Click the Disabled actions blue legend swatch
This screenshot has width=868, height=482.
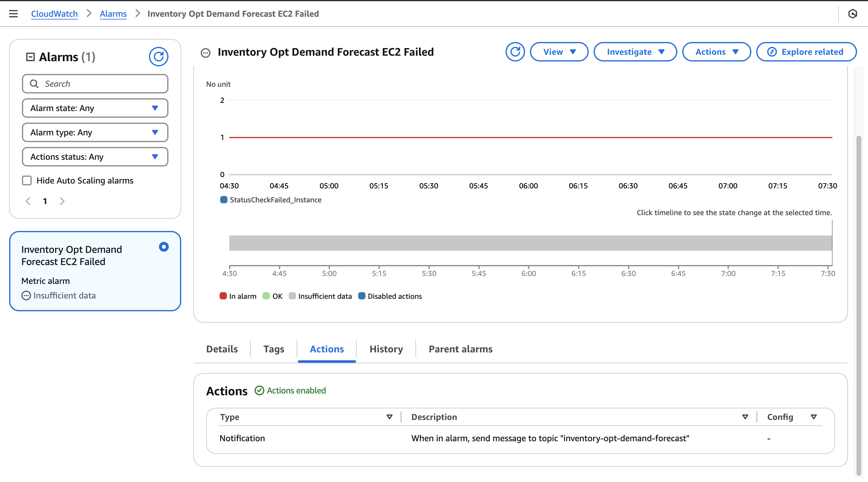tap(362, 296)
